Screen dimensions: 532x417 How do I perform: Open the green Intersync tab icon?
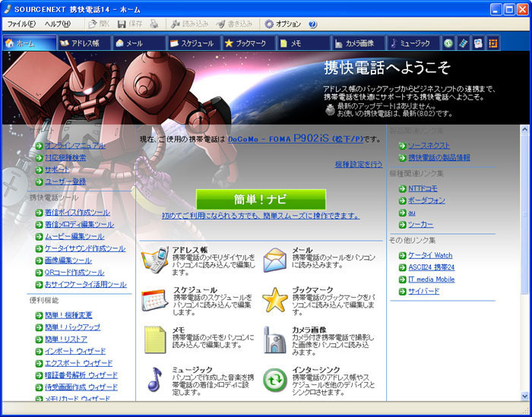[448, 43]
